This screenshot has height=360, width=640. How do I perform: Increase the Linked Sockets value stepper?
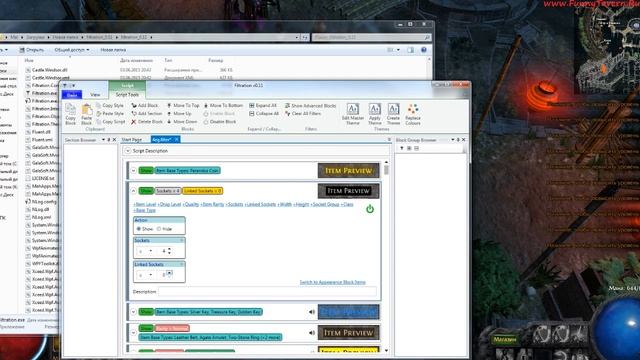pyautogui.click(x=169, y=273)
